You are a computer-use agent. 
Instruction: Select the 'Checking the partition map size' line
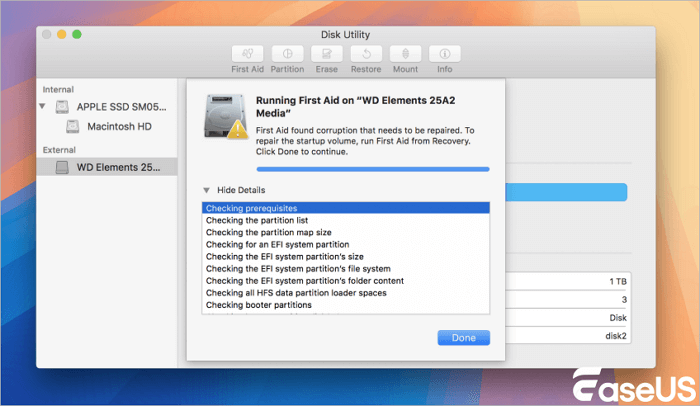pyautogui.click(x=346, y=232)
